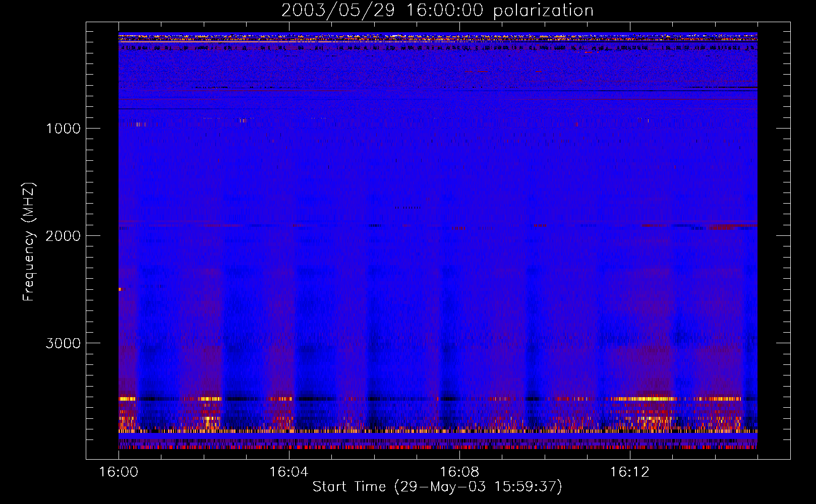Click the 1000 frequency tick label
The width and height of the screenshot is (816, 504).
[63, 129]
